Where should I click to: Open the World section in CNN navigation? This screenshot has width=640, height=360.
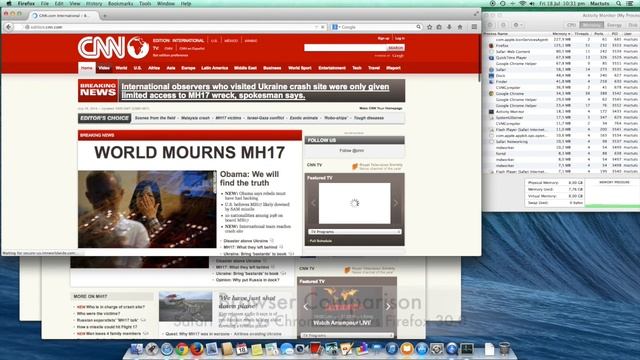(x=121, y=68)
